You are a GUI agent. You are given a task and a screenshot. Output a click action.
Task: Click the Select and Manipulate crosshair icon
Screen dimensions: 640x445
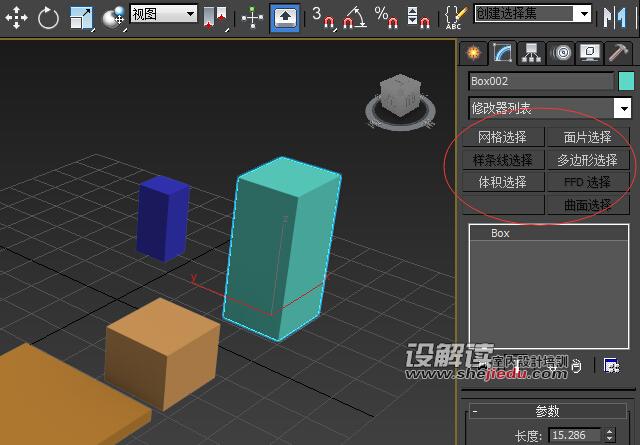253,16
